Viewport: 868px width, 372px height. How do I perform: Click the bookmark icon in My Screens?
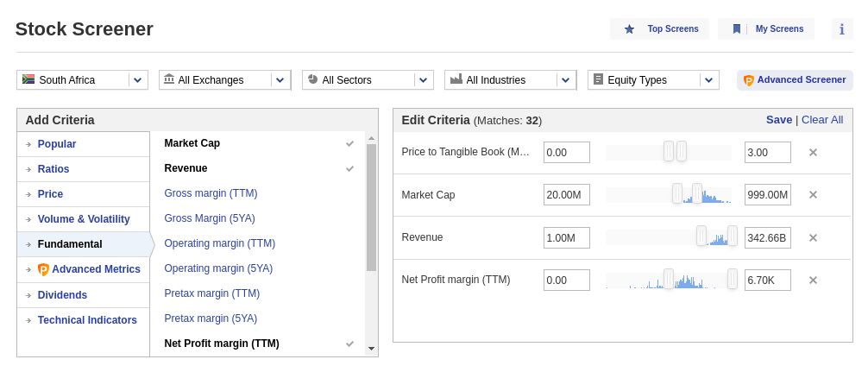(737, 28)
